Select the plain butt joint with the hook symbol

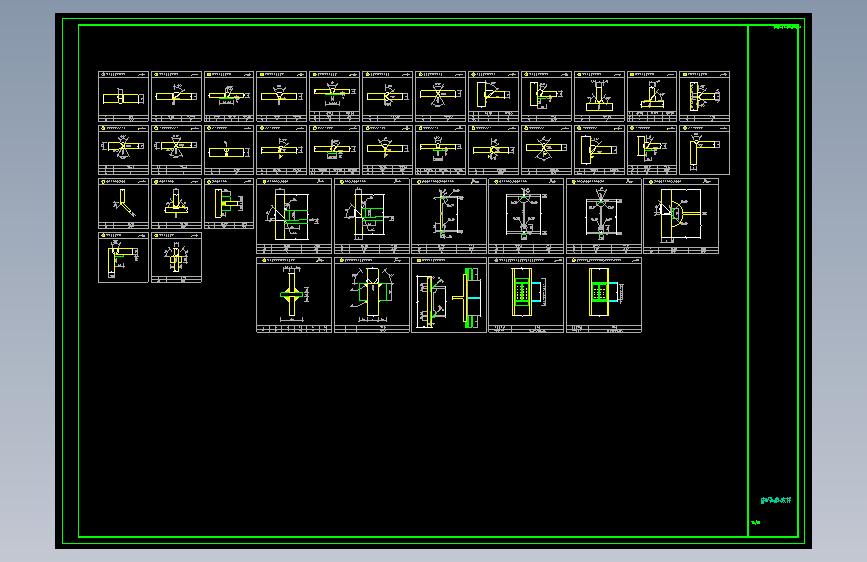[229, 150]
